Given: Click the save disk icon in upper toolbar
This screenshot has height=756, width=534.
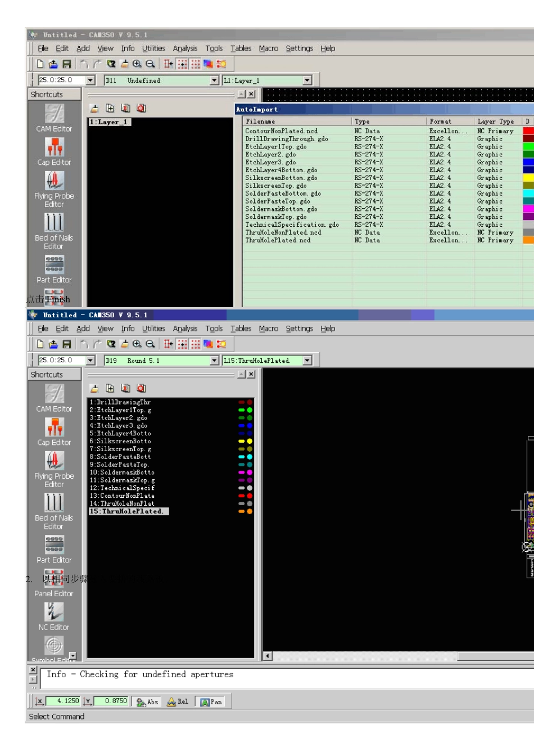Looking at the screenshot, I should (x=67, y=64).
